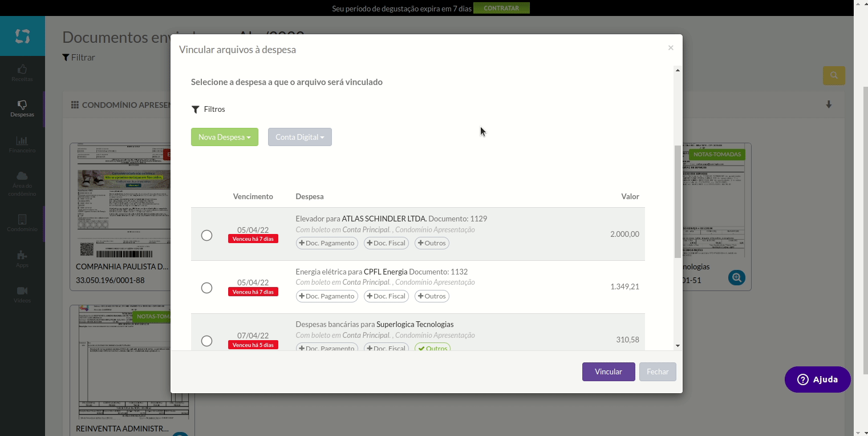Click the Vincular button
Image resolution: width=868 pixels, height=436 pixels.
(609, 372)
